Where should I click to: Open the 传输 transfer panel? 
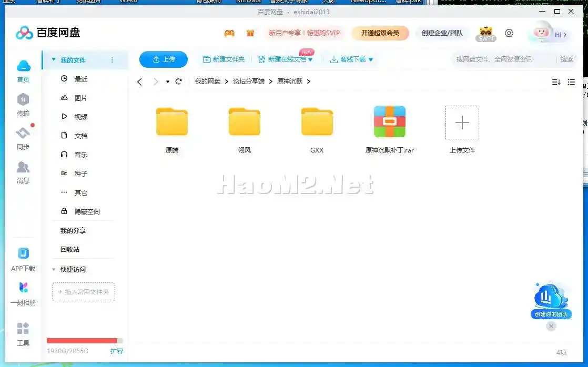(23, 105)
